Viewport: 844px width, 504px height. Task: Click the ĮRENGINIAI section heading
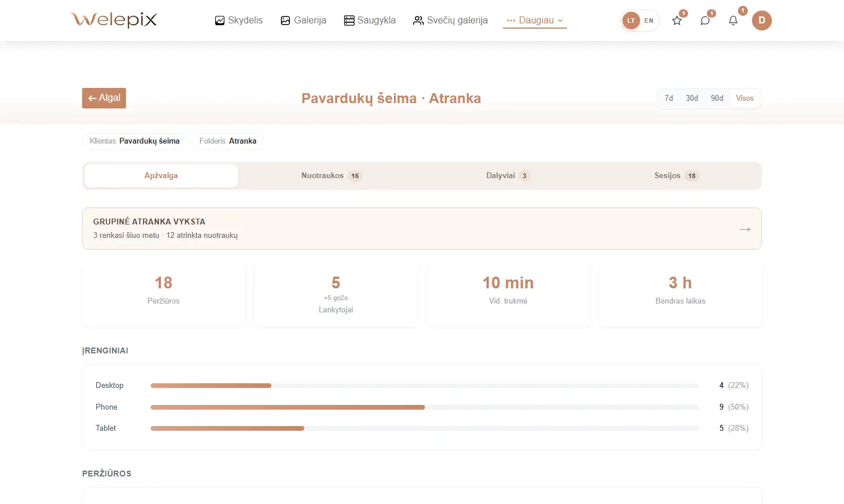click(105, 350)
